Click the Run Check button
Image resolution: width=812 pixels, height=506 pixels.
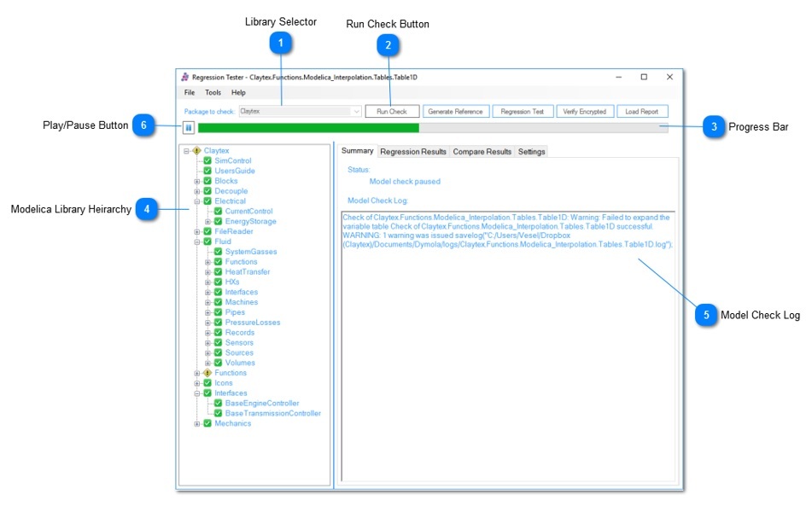(x=392, y=111)
